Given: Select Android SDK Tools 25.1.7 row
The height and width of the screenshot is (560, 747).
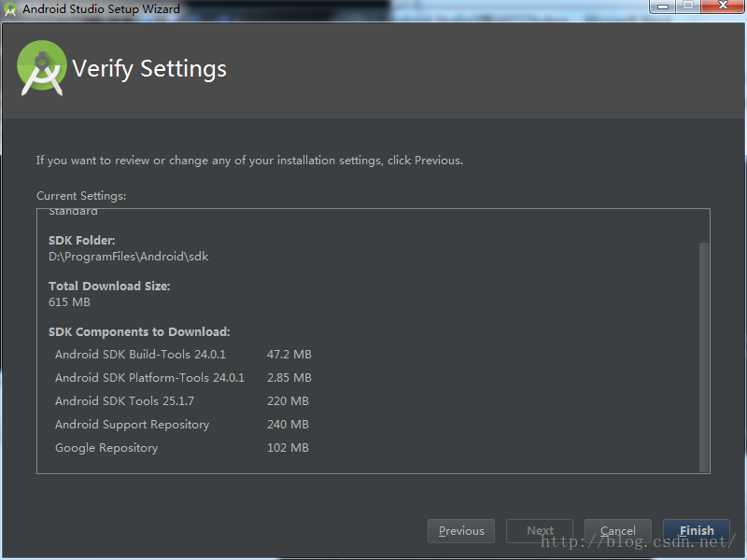Looking at the screenshot, I should pos(182,401).
